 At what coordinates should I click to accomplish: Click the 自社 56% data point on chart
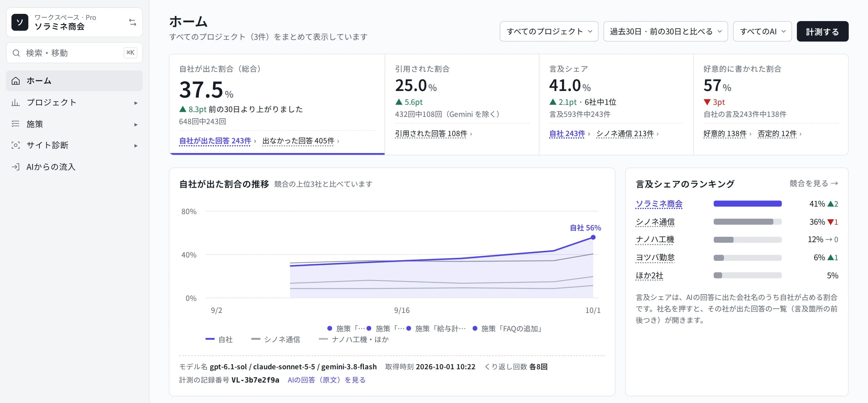[593, 237]
